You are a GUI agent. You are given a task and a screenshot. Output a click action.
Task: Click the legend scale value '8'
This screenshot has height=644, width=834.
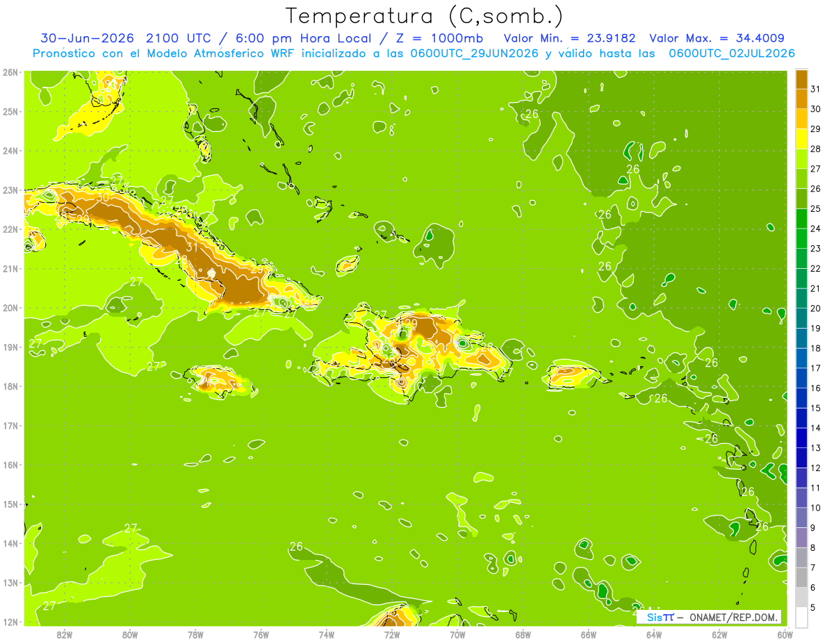tap(813, 547)
